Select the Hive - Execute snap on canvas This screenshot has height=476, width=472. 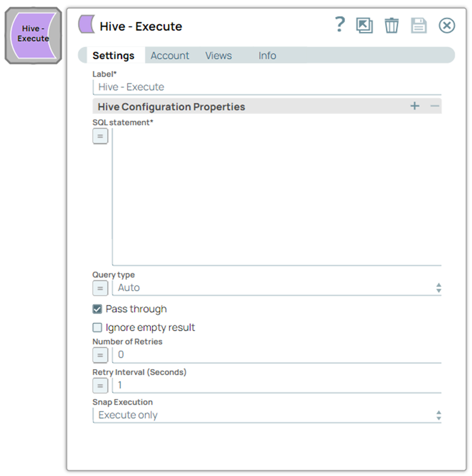click(x=33, y=34)
